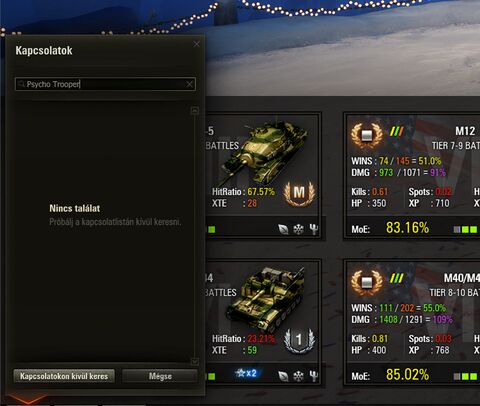Click the magnifier icon in search box
Screen dimensions: 480x406
pyautogui.click(x=21, y=84)
